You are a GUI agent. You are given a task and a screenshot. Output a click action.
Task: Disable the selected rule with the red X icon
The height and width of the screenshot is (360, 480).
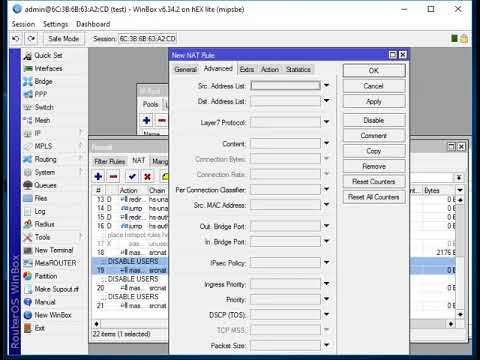[147, 176]
